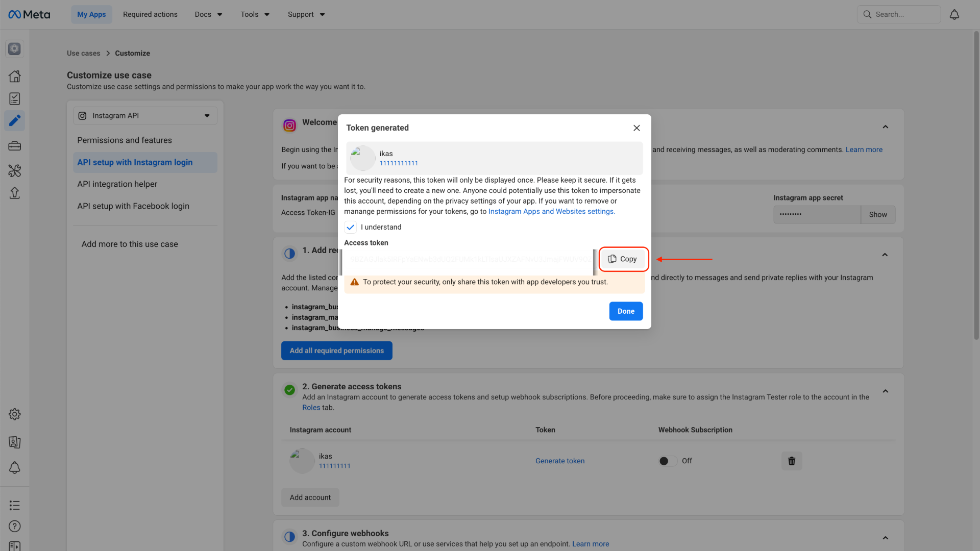The height and width of the screenshot is (551, 980).
Task: Click Generate token for ikas
Action: tap(560, 461)
